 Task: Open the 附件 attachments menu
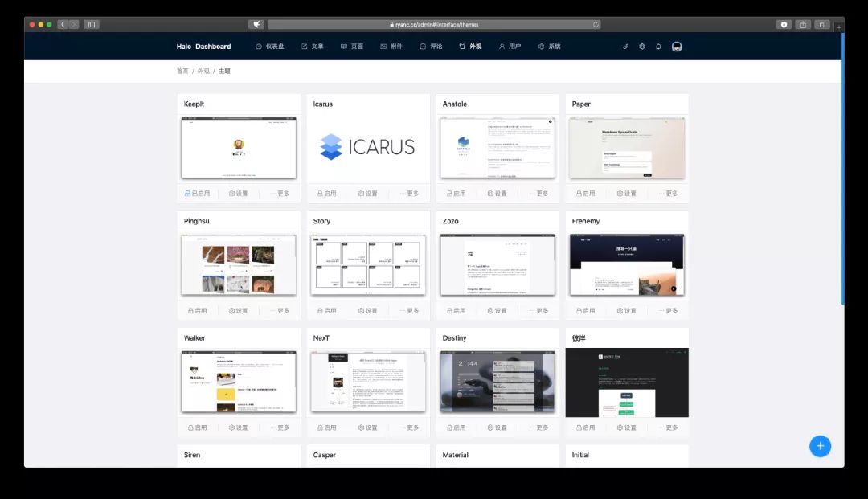click(391, 47)
